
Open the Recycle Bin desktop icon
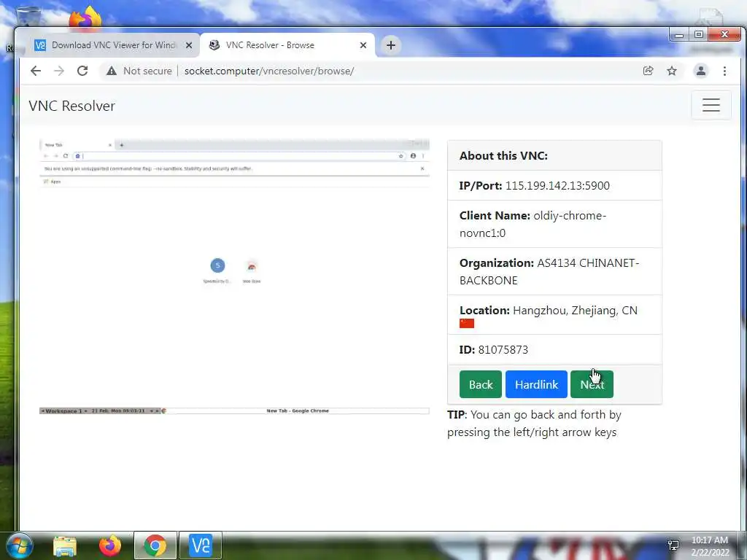click(x=28, y=15)
